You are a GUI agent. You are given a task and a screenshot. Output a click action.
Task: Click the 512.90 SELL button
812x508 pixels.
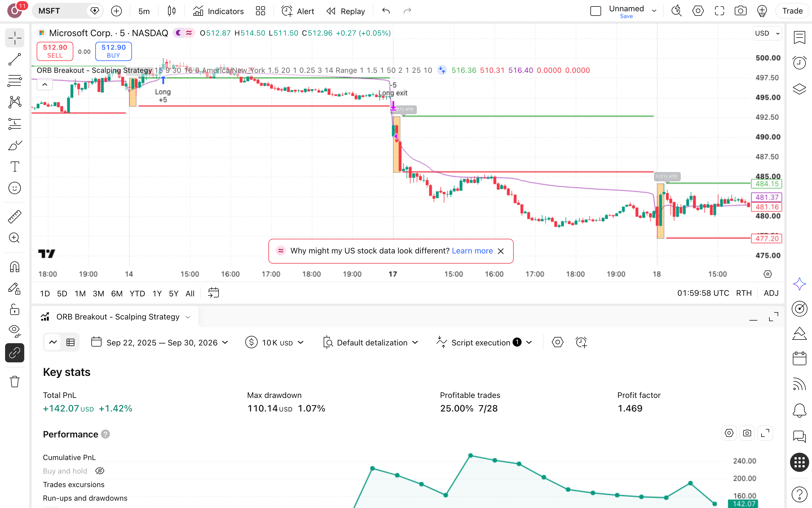click(x=55, y=51)
